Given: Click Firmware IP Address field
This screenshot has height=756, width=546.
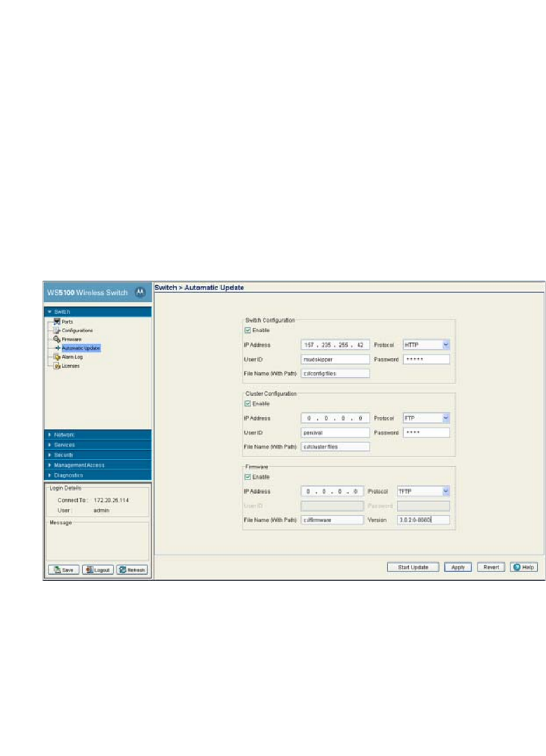Looking at the screenshot, I should point(332,491).
